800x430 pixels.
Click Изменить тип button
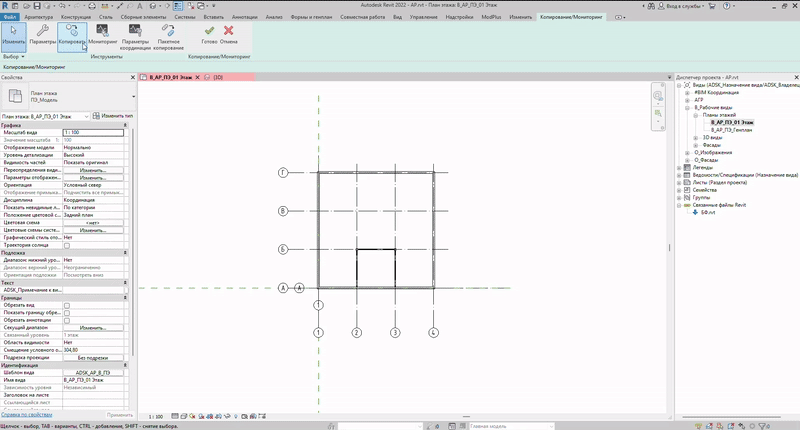click(113, 116)
